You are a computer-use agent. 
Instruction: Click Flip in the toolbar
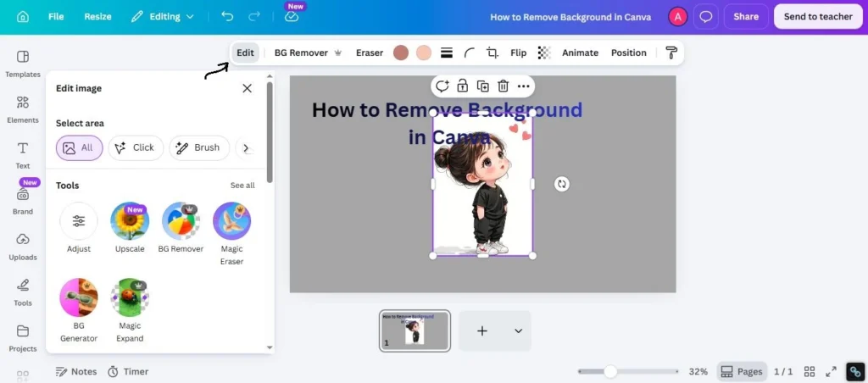click(518, 53)
